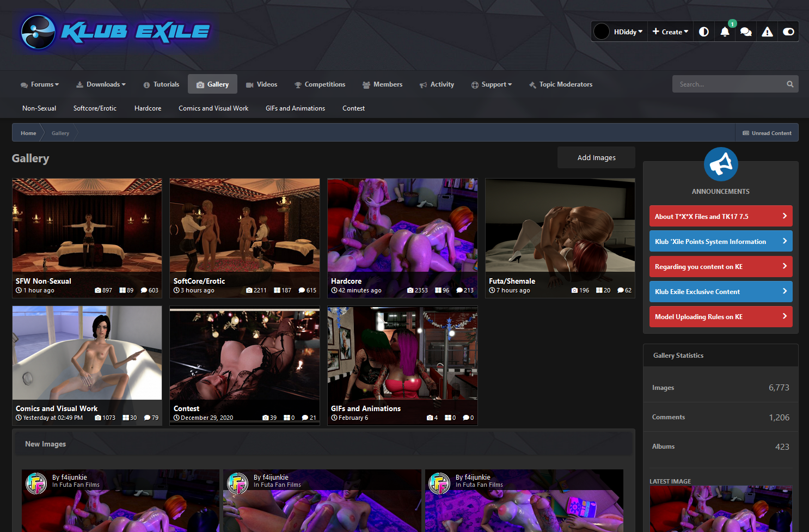Open the messages inbox icon
Image resolution: width=809 pixels, height=532 pixels.
pyautogui.click(x=746, y=32)
